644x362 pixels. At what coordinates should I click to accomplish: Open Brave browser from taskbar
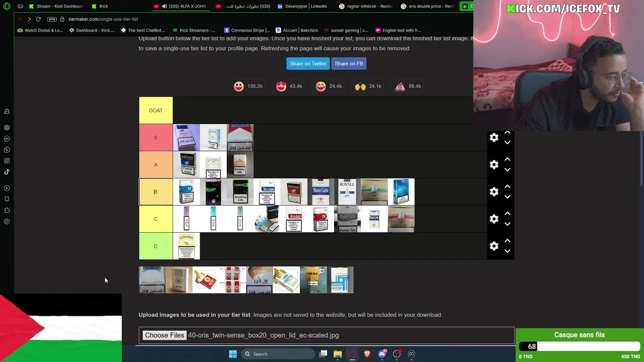coord(367,354)
